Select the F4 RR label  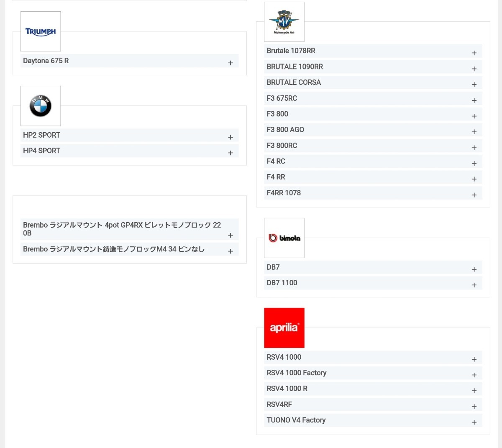(x=276, y=177)
